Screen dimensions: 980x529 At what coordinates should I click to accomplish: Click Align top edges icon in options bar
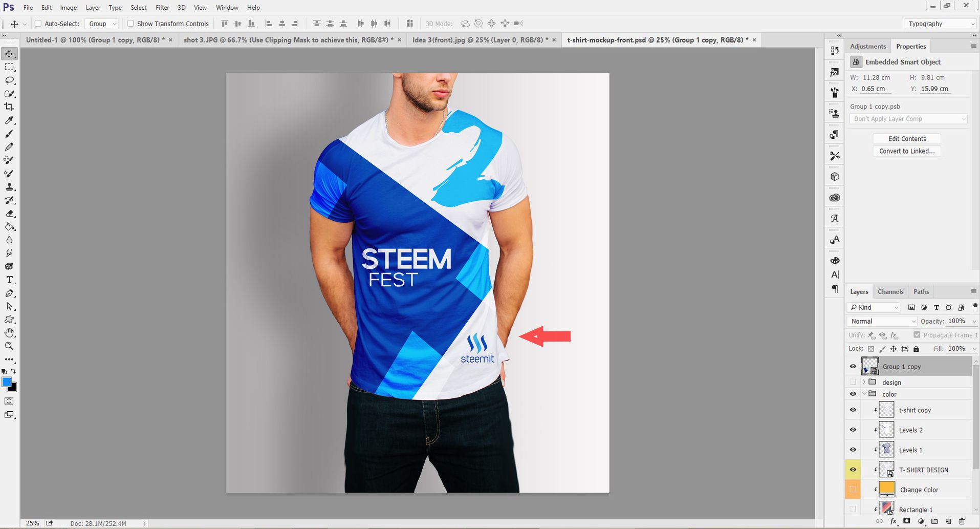click(225, 24)
